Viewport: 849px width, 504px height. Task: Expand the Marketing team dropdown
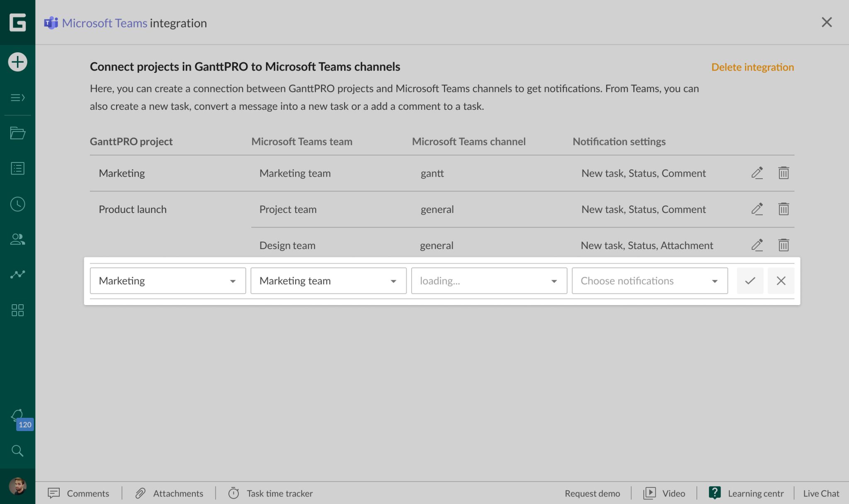click(393, 281)
